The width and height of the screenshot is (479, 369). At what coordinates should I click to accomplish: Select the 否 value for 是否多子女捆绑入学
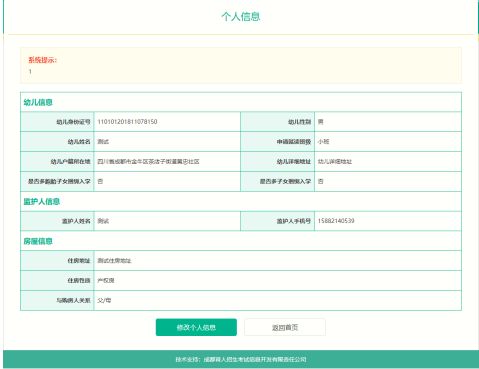pos(320,181)
